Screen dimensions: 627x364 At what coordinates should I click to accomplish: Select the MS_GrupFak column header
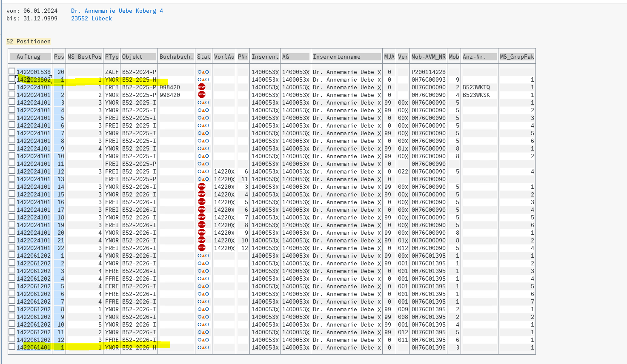(x=517, y=57)
